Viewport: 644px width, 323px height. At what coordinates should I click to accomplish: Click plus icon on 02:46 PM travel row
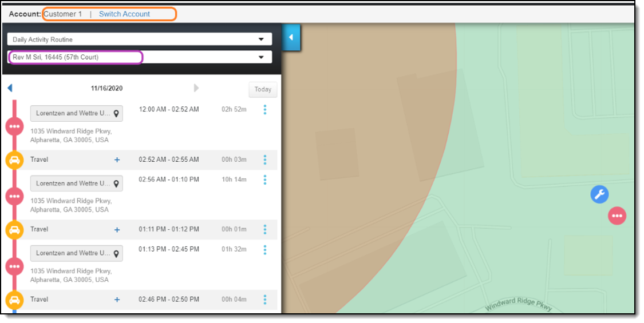point(117,300)
